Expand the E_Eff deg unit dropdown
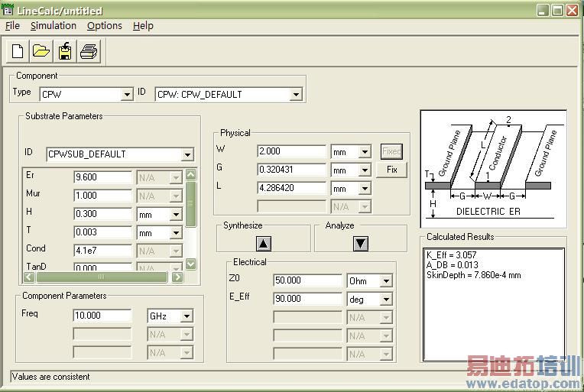This screenshot has width=584, height=392. point(386,300)
